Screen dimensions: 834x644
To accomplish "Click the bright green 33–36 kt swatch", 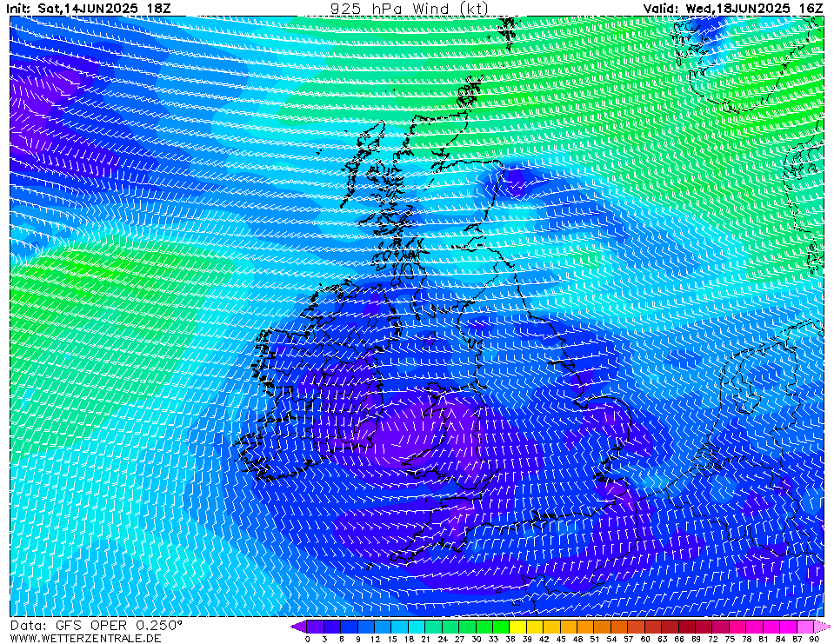I will (502, 627).
